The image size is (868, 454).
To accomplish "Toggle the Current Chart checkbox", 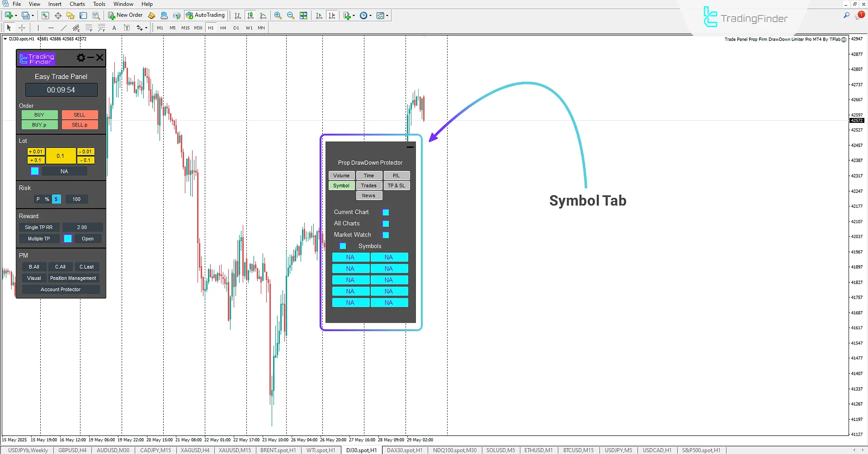I will [386, 212].
